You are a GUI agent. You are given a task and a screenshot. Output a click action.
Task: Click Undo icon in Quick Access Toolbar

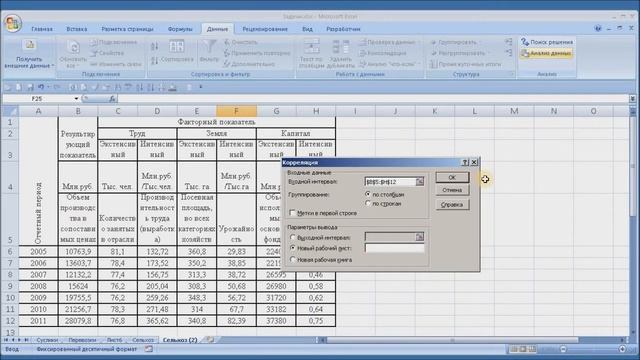click(x=41, y=87)
